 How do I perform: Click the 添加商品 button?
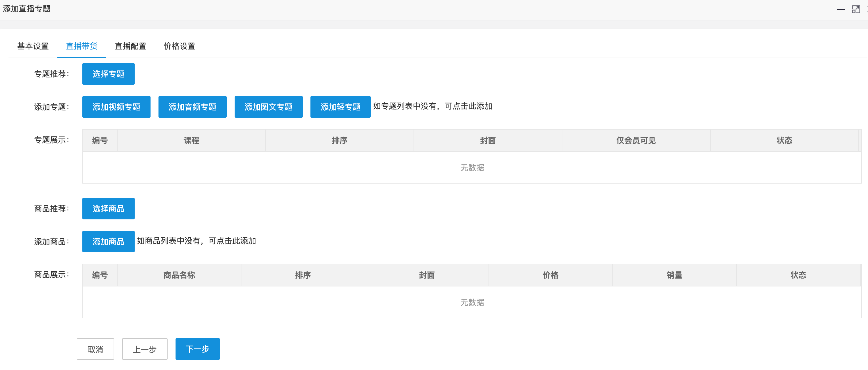[x=108, y=242]
